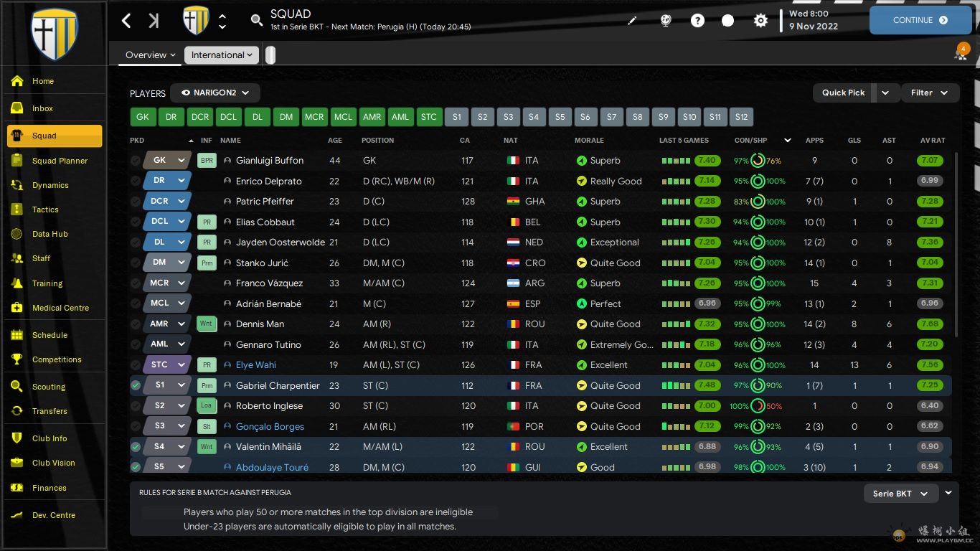Open the help question mark icon

point(697,21)
